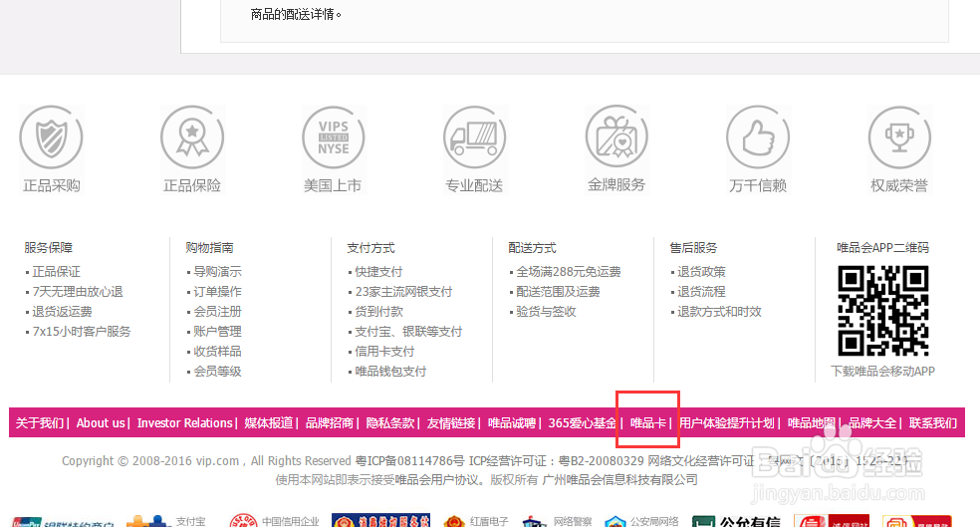Open the 订单操作 link
Screen dimensions: 980x527
217,292
